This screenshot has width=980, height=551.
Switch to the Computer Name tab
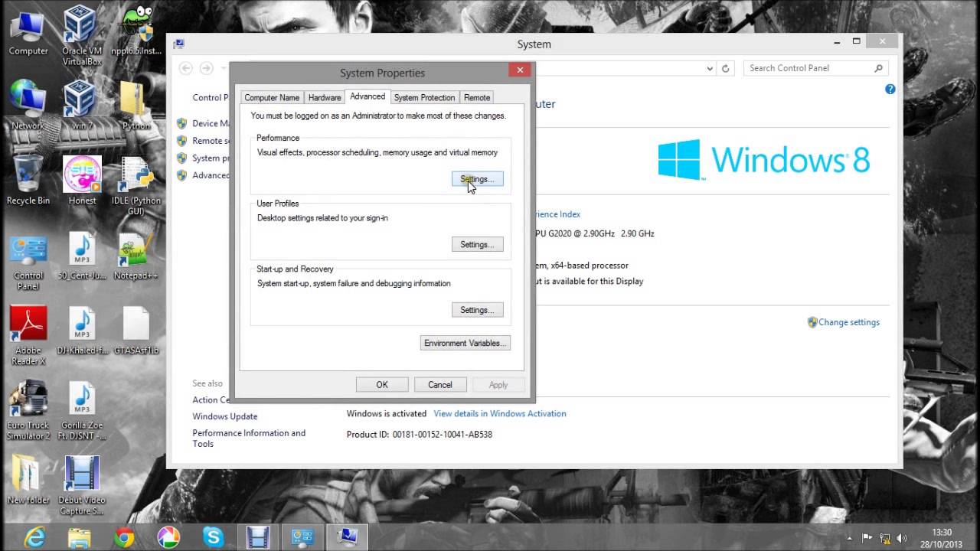(272, 98)
